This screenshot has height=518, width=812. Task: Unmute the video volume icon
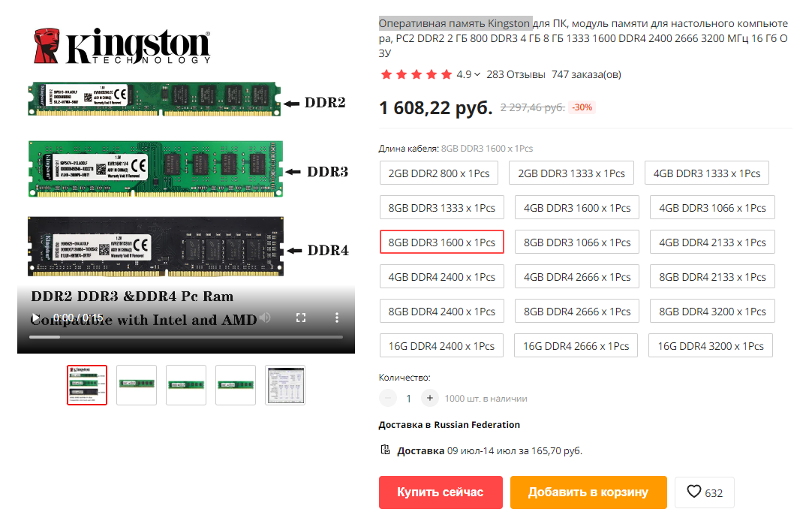pyautogui.click(x=266, y=318)
